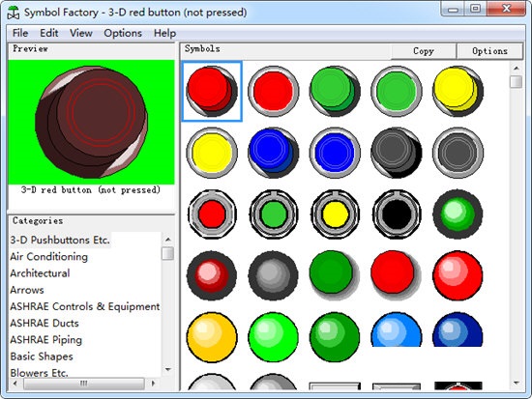Open the Options menu in menu bar
This screenshot has height=399, width=532.
tap(123, 33)
